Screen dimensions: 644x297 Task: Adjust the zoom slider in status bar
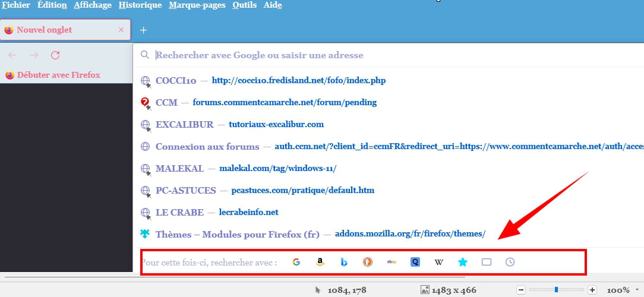click(x=557, y=290)
